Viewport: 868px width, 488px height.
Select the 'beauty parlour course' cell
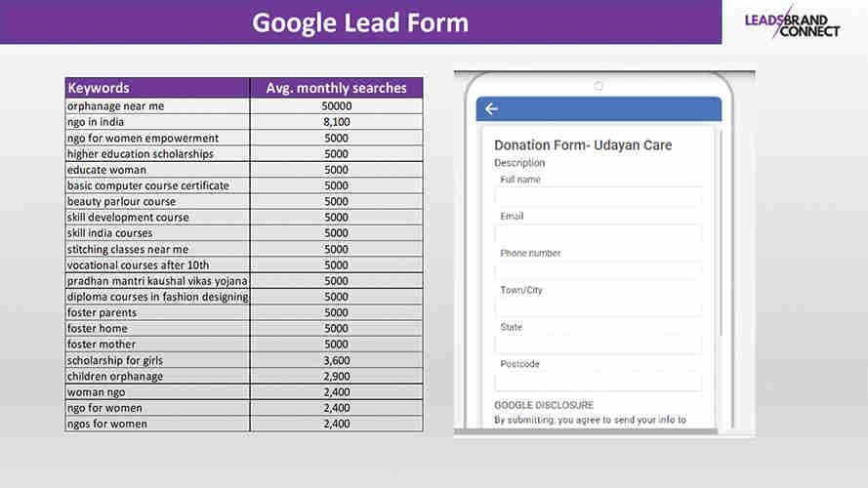(x=157, y=201)
